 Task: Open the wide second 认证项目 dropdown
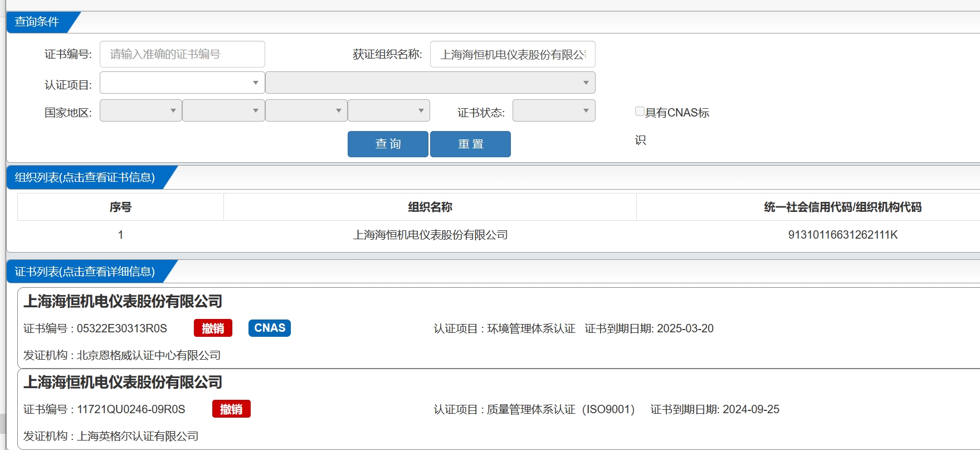[x=430, y=83]
